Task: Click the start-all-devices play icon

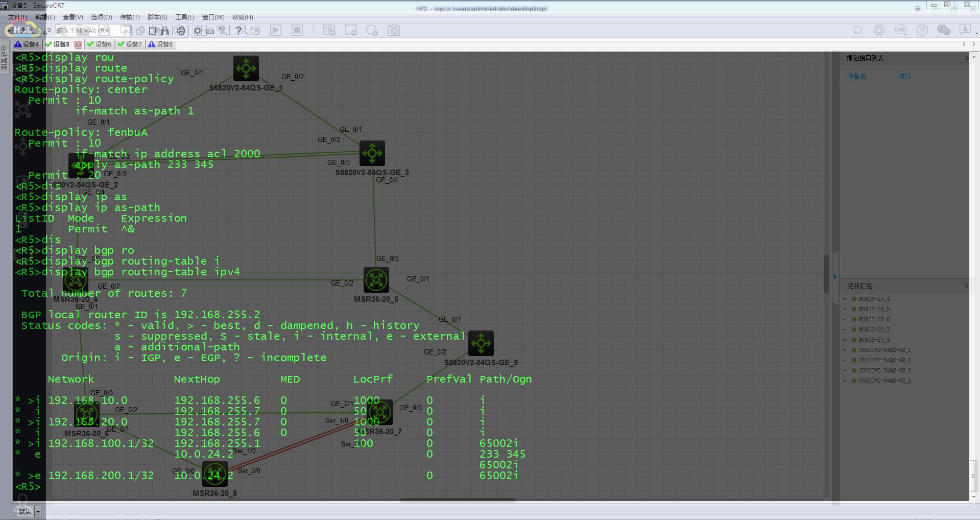Action: click(276, 31)
